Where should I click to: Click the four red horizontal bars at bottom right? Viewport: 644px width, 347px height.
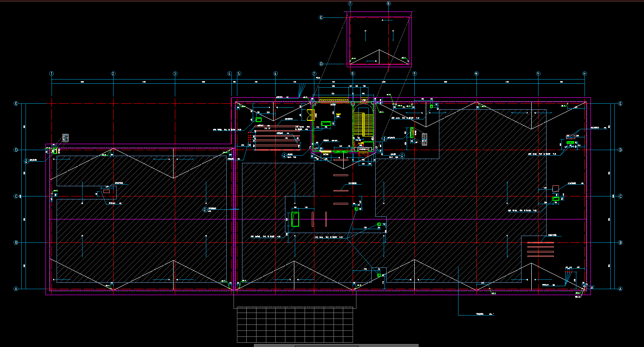[541, 250]
